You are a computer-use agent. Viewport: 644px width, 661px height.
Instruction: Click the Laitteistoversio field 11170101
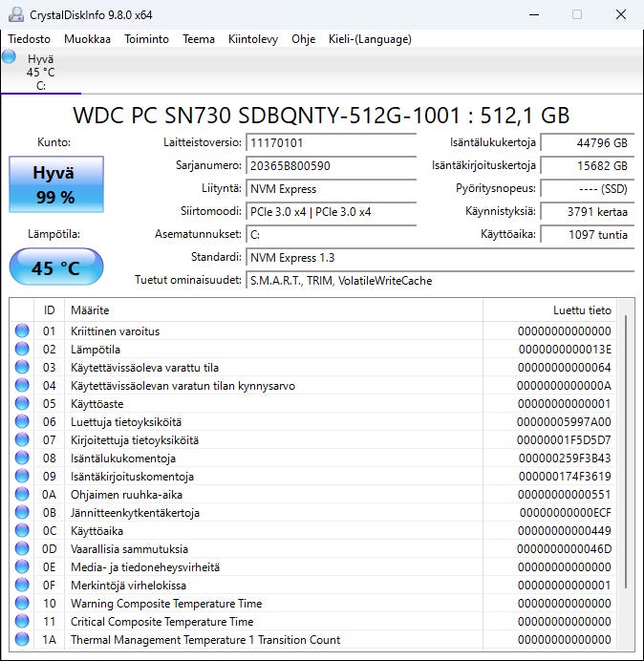point(331,143)
